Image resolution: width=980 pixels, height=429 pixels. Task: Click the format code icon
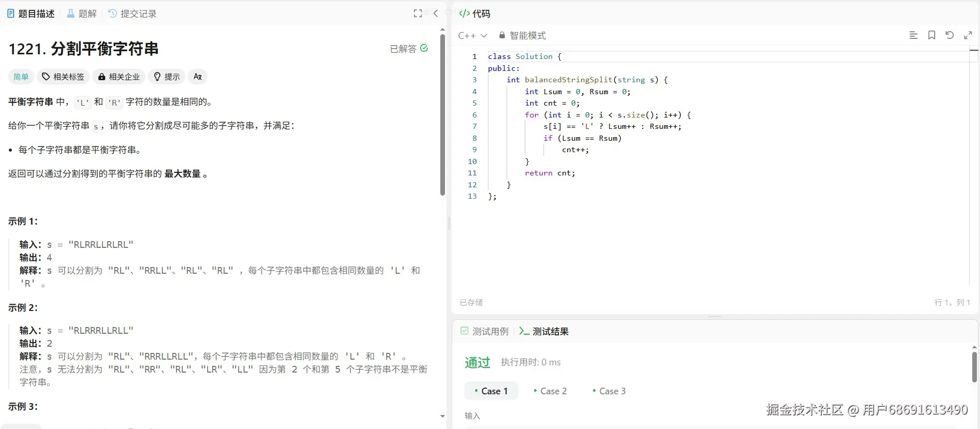914,35
